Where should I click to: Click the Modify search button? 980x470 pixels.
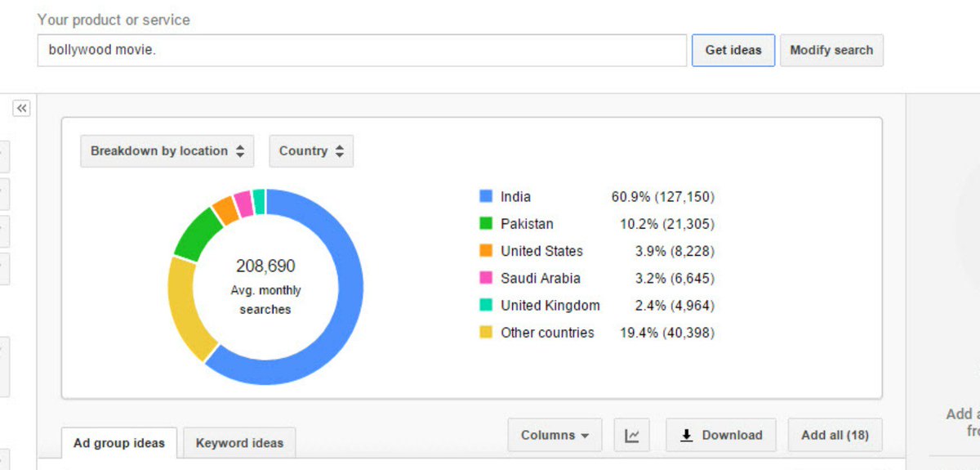831,50
